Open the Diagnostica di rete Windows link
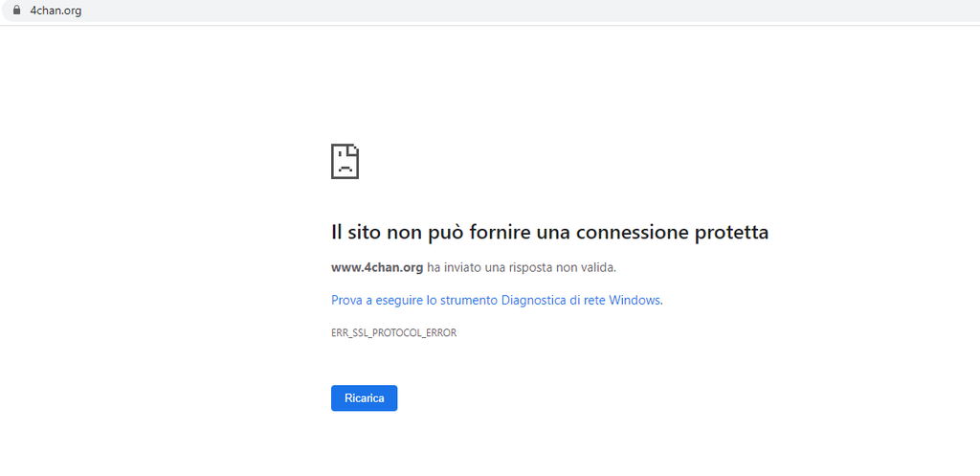Image resolution: width=980 pixels, height=476 pixels. 497,300
